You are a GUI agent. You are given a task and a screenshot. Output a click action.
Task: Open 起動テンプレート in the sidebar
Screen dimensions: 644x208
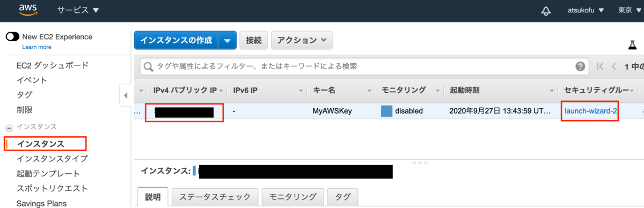point(48,174)
